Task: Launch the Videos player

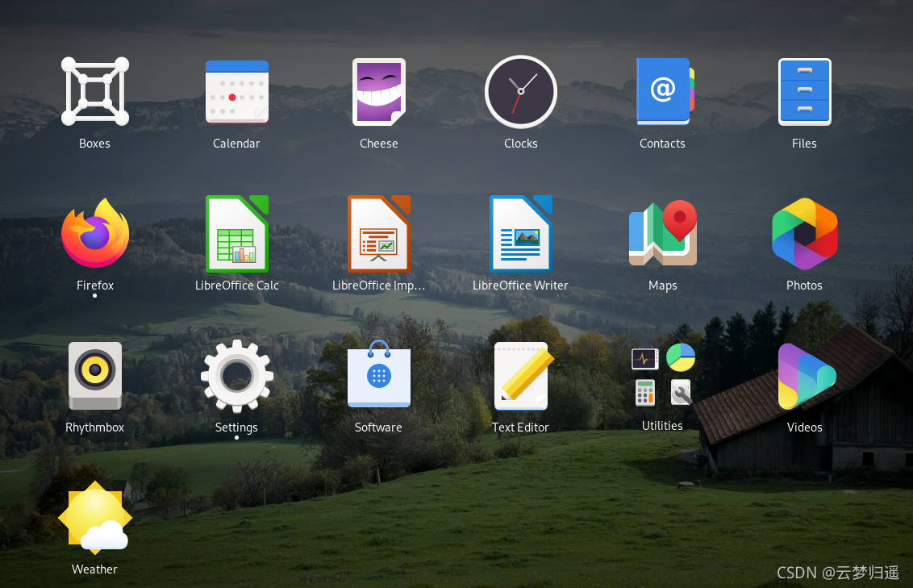Action: click(807, 376)
